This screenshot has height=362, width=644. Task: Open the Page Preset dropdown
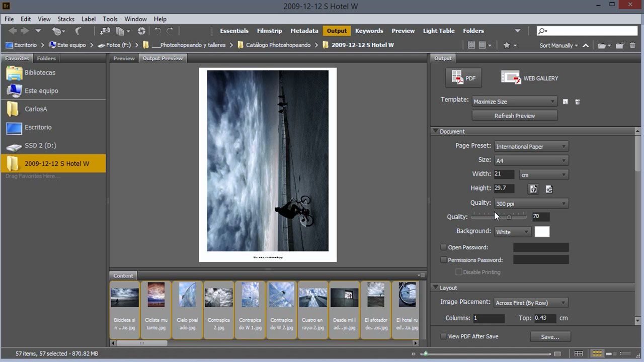pos(531,147)
